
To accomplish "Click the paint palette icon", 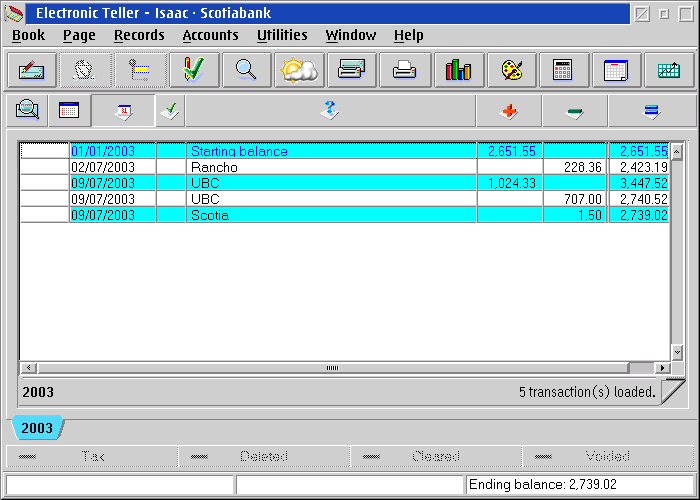I will click(512, 70).
